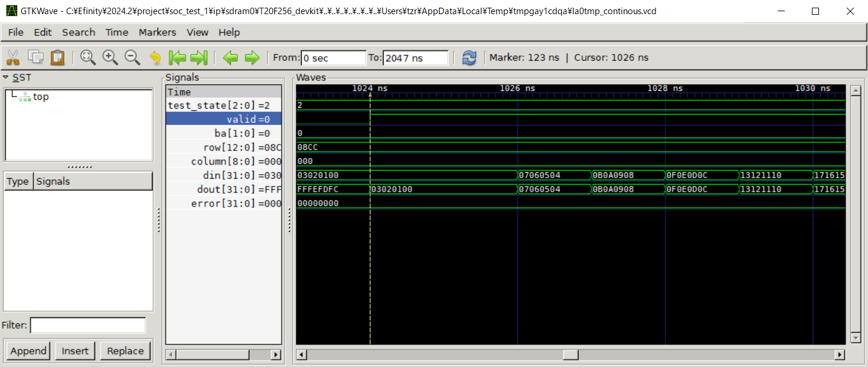868x367 pixels.
Task: Click the Time row in signals list
Action: point(224,92)
